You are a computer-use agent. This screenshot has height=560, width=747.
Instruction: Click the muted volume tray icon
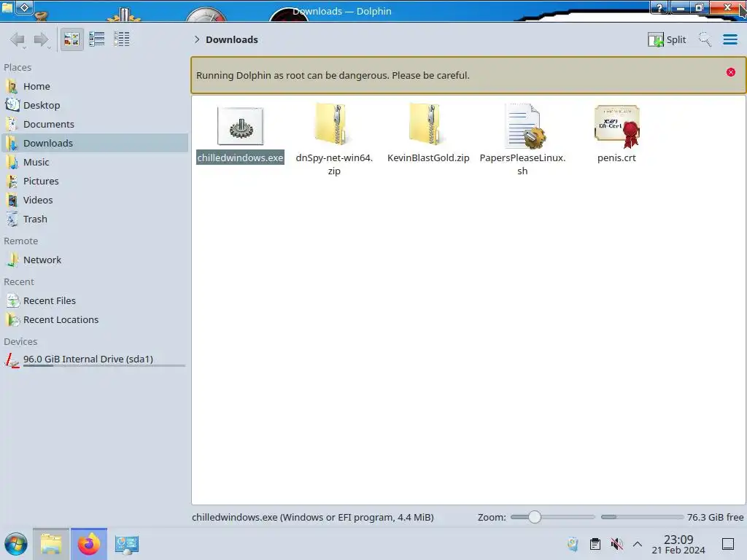[x=616, y=544]
